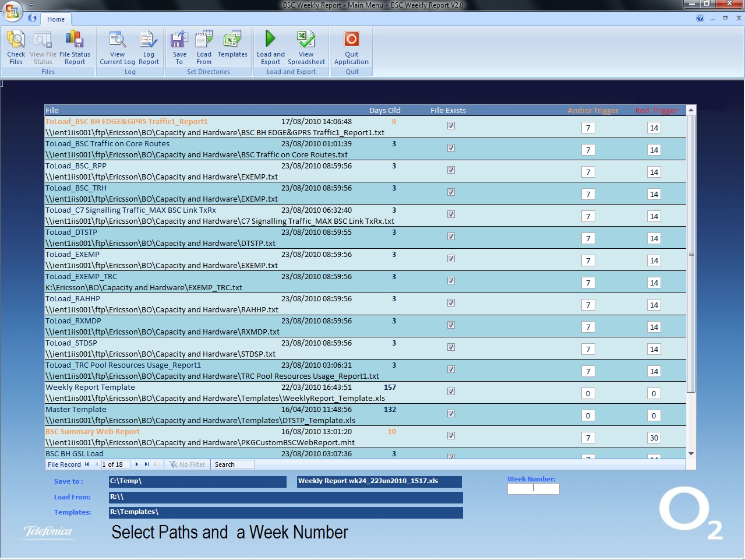Click the No Filter button
This screenshot has width=745, height=560.
tap(188, 464)
